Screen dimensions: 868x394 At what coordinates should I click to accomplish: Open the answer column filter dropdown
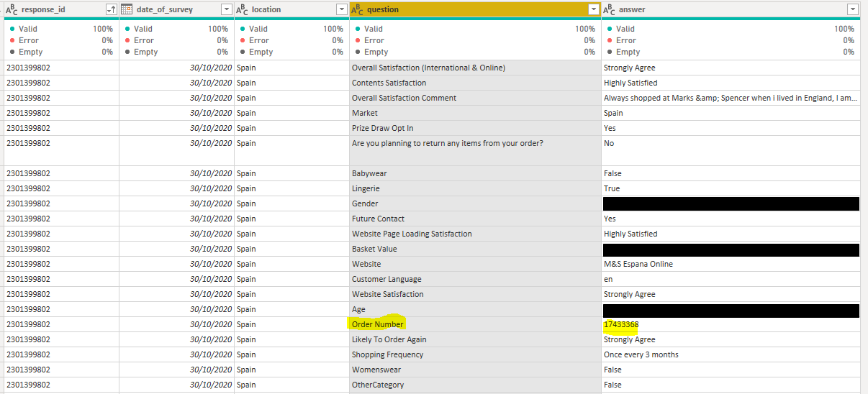[853, 9]
